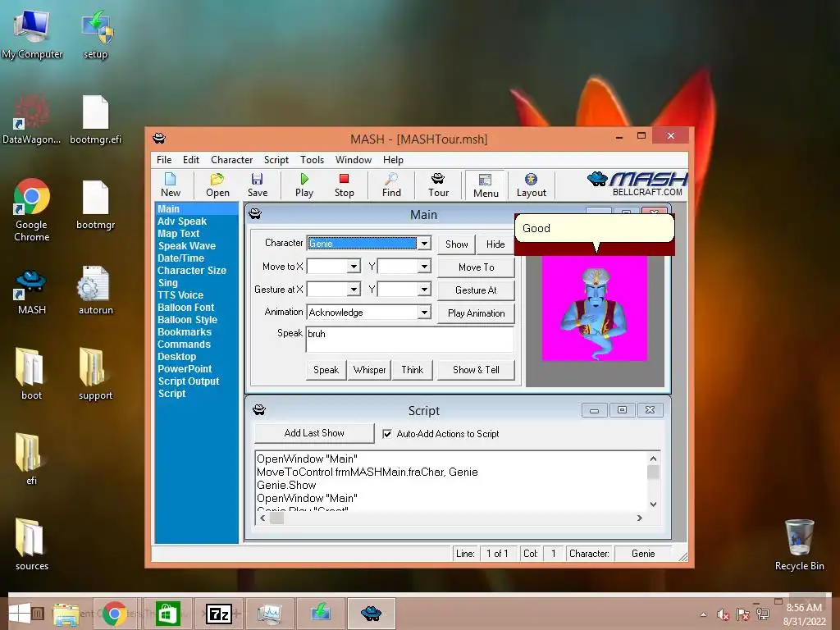
Task: Open 7-Zip from the taskbar
Action: point(220,614)
